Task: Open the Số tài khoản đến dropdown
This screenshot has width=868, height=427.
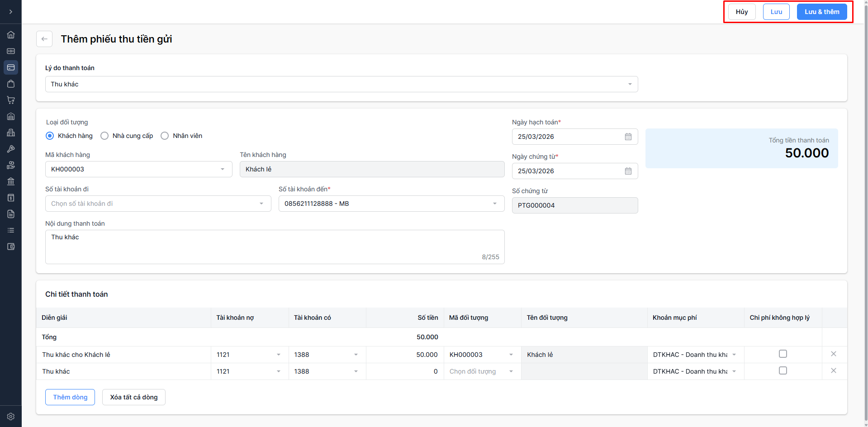Action: (x=391, y=204)
